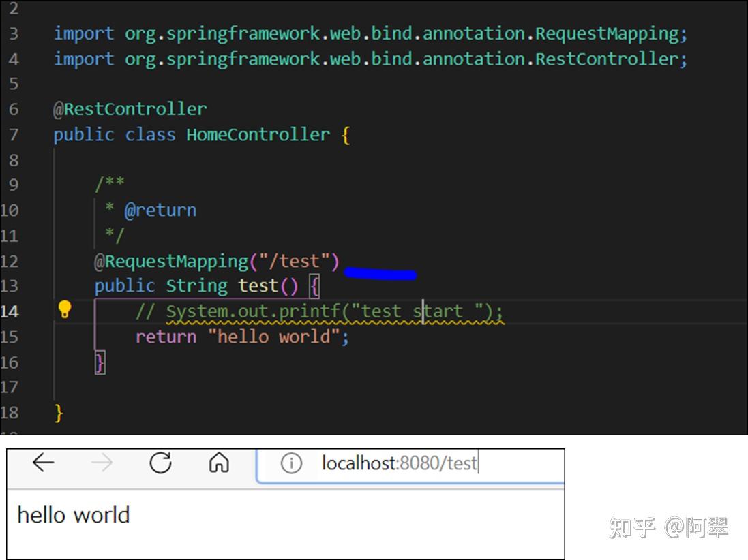
Task: Click line number 7 in the gutter
Action: (x=14, y=134)
